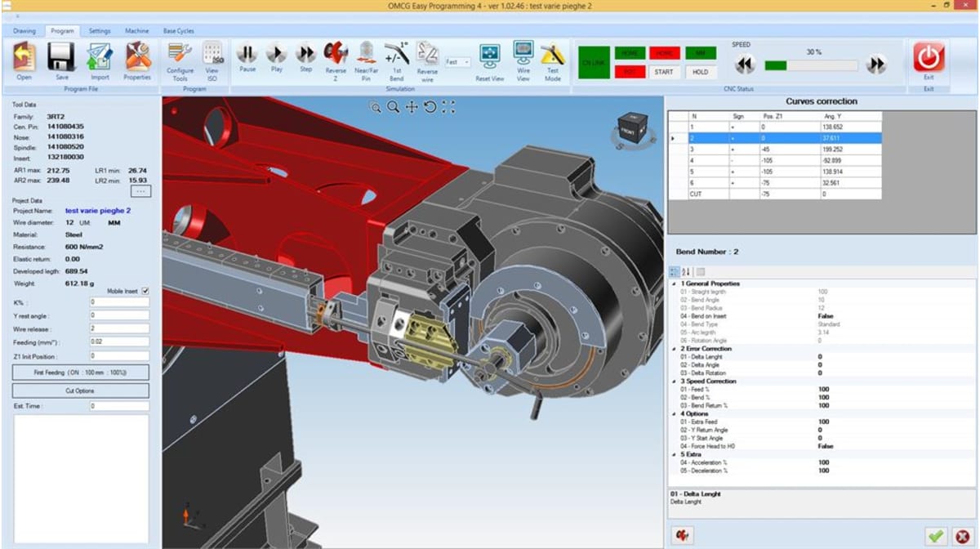Click the K% input field
This screenshot has width=980, height=549.
pos(119,302)
